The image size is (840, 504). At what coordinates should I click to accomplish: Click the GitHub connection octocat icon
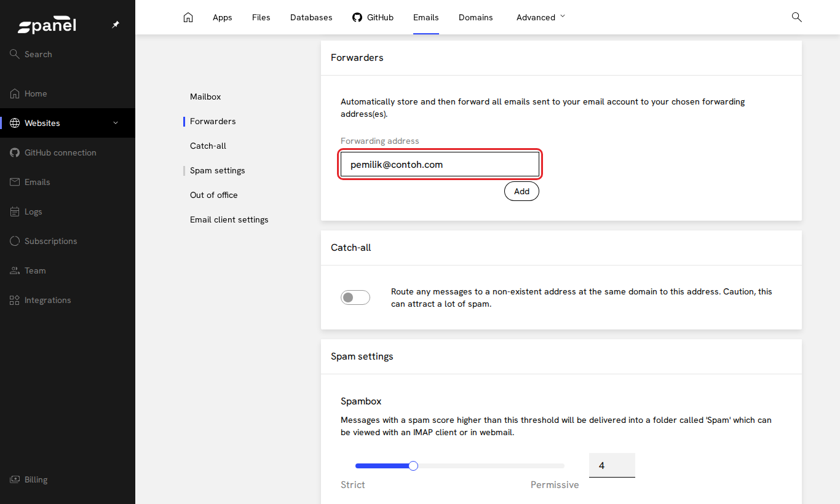click(15, 152)
